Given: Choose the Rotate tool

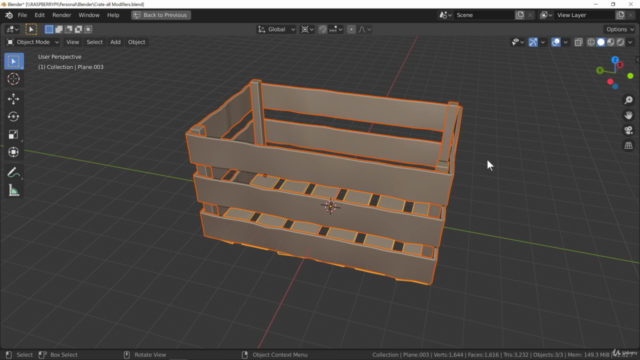Looking at the screenshot, I should coord(13,117).
